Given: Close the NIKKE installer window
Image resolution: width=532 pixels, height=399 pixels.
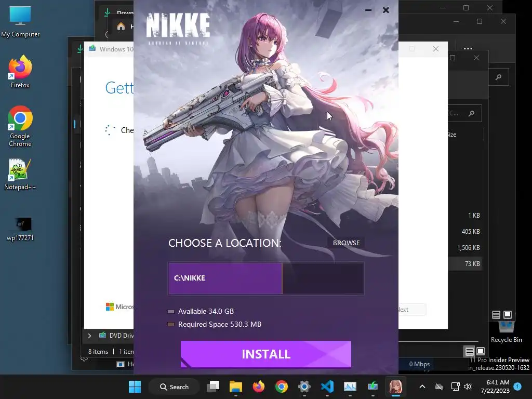Looking at the screenshot, I should click(386, 10).
